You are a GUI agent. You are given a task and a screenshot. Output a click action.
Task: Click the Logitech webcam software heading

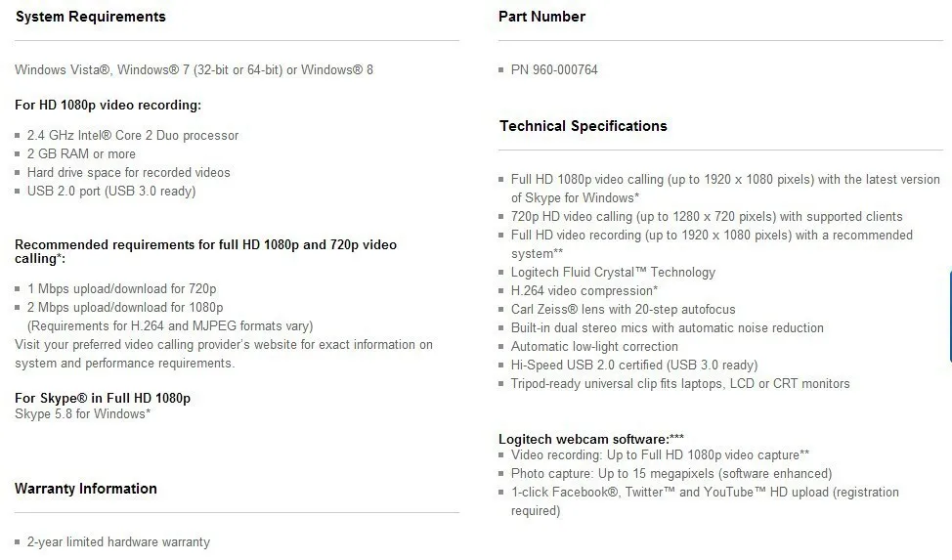click(590, 439)
